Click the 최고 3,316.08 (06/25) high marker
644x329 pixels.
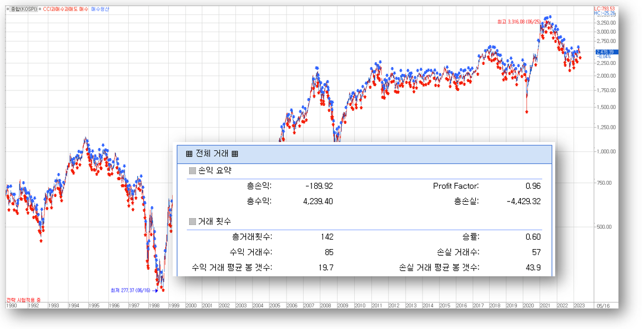(x=519, y=22)
